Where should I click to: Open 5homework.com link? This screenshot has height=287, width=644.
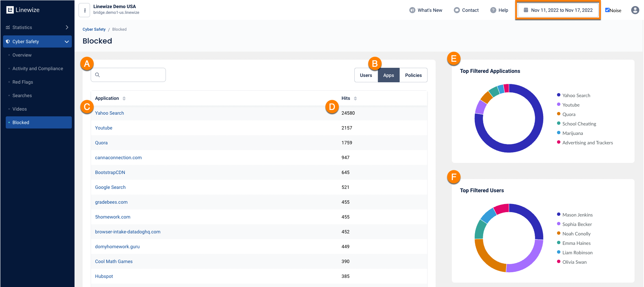(x=113, y=217)
